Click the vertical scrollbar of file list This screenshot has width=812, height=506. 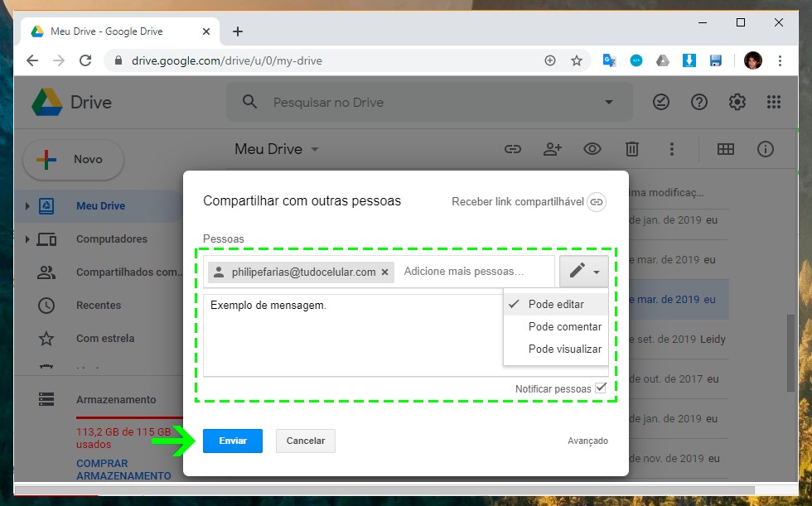tap(790, 352)
